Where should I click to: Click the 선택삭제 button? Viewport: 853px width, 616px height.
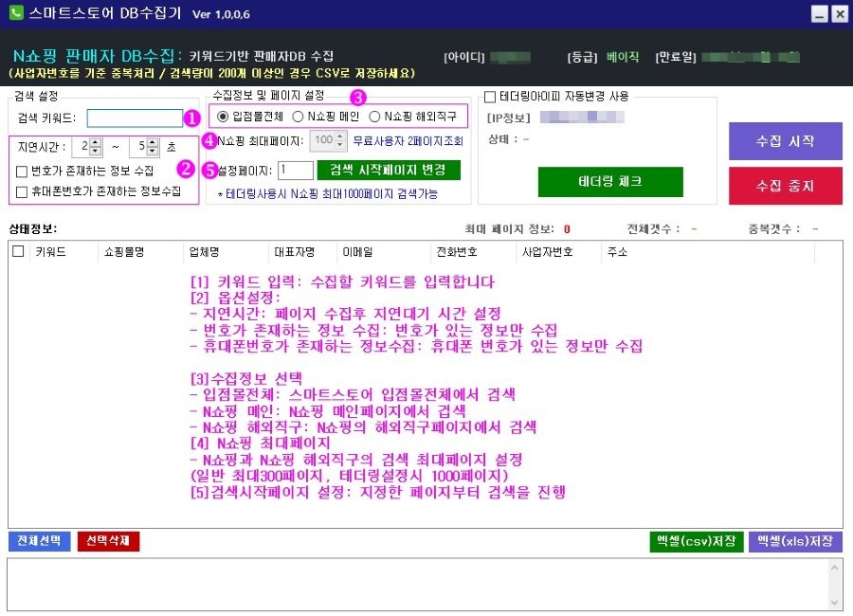108,541
